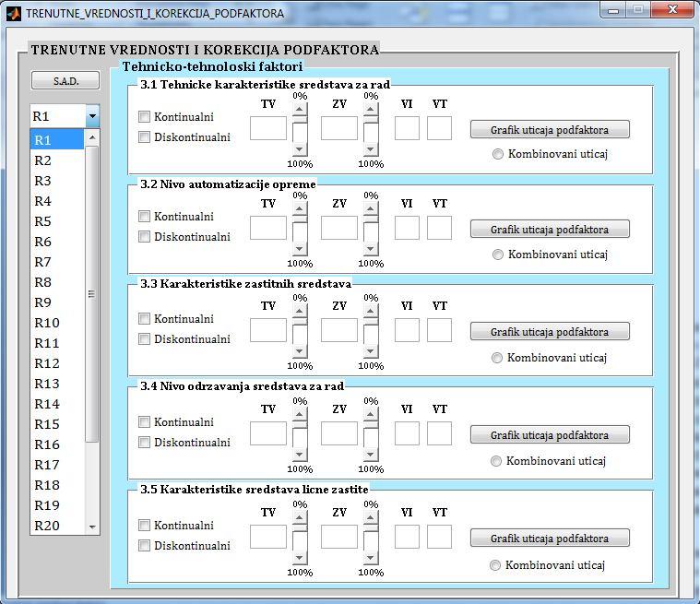Open Grafik uticaja podfaktora in section 3.1
Viewport: 700px width, 604px height.
click(550, 129)
